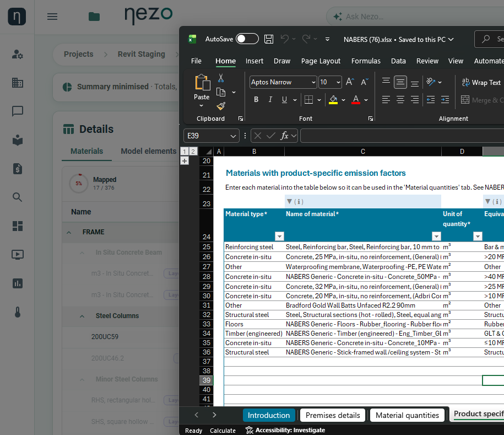Open the video screen icon in Nezo sidebar
The width and height of the screenshot is (504, 435).
18,255
